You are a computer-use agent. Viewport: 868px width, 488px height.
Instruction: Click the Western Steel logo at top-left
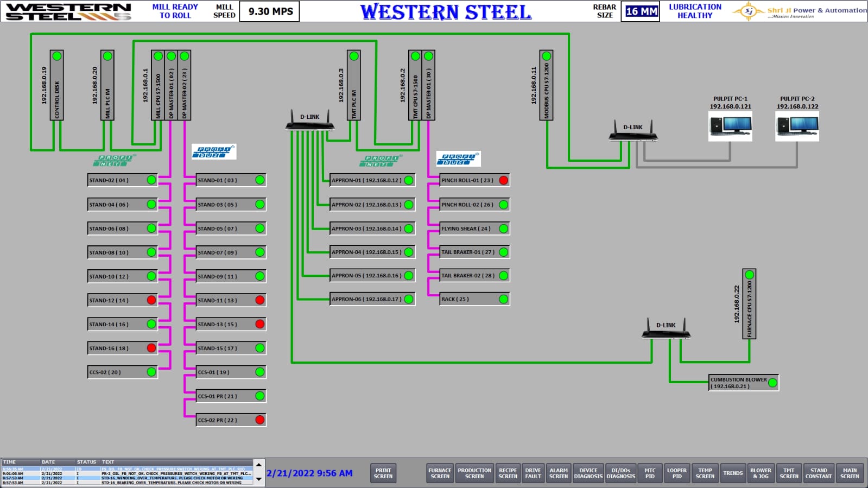69,11
